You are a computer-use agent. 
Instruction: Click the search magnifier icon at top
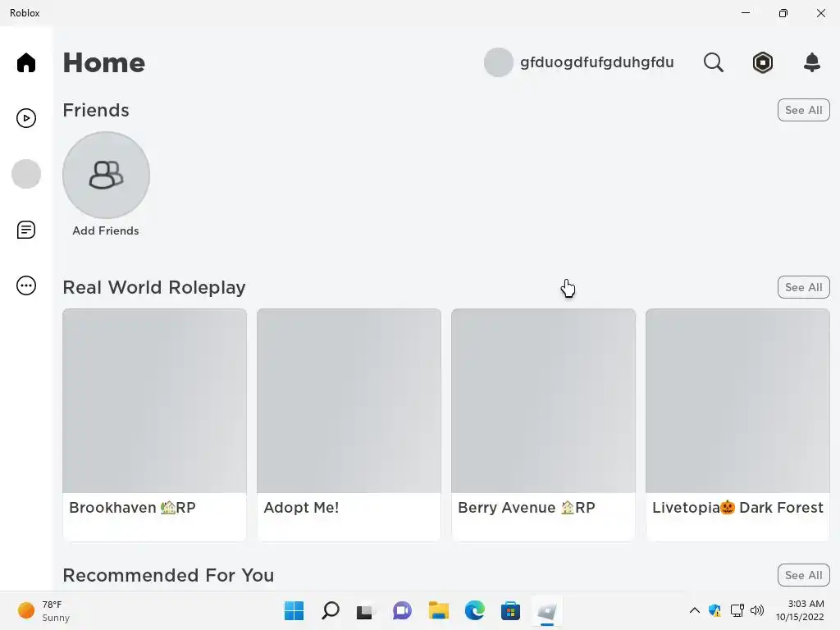[x=713, y=62]
